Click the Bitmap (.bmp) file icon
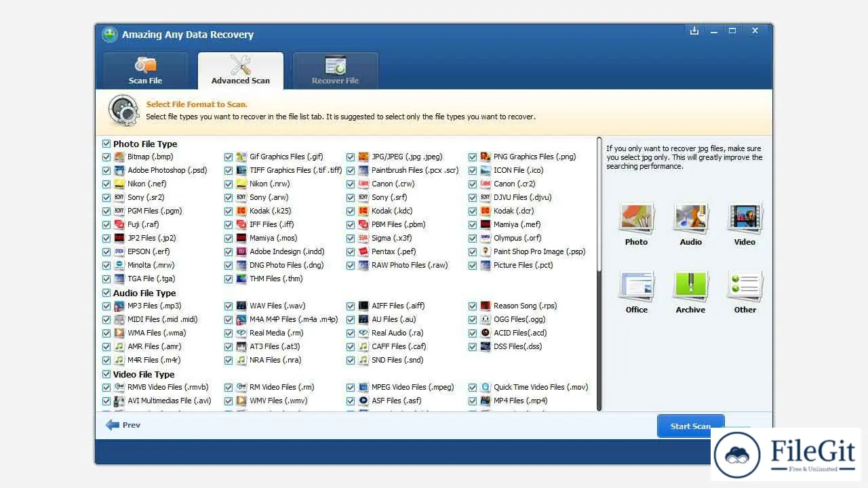This screenshot has height=488, width=868. coord(119,157)
